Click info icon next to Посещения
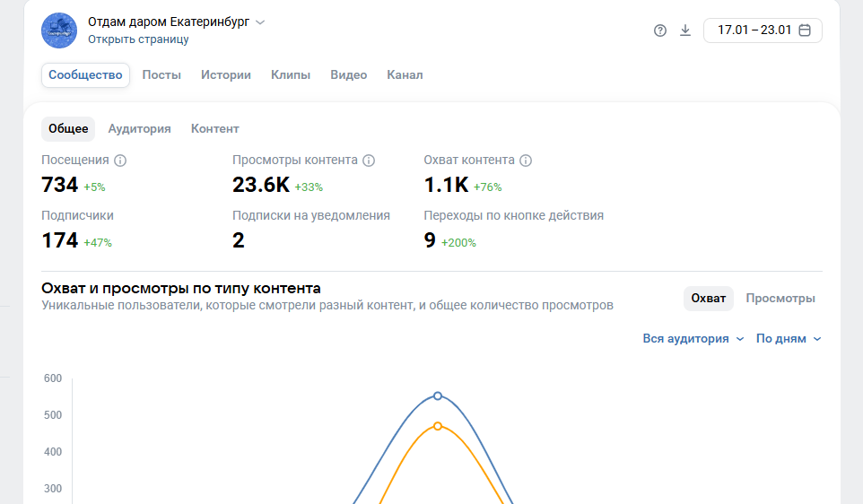Viewport: 863px width, 504px height. coord(120,161)
